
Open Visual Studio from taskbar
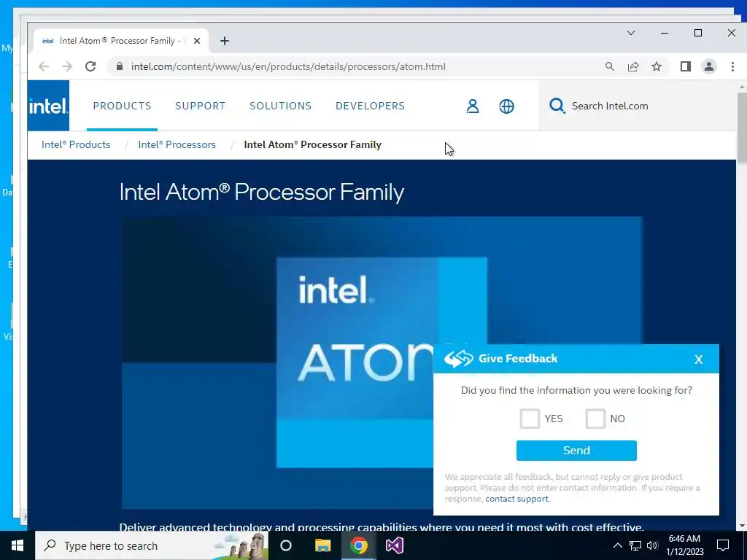click(395, 545)
